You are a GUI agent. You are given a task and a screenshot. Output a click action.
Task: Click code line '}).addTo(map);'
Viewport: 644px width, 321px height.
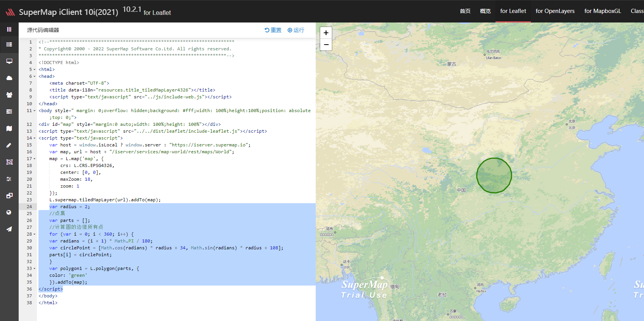[x=68, y=282]
